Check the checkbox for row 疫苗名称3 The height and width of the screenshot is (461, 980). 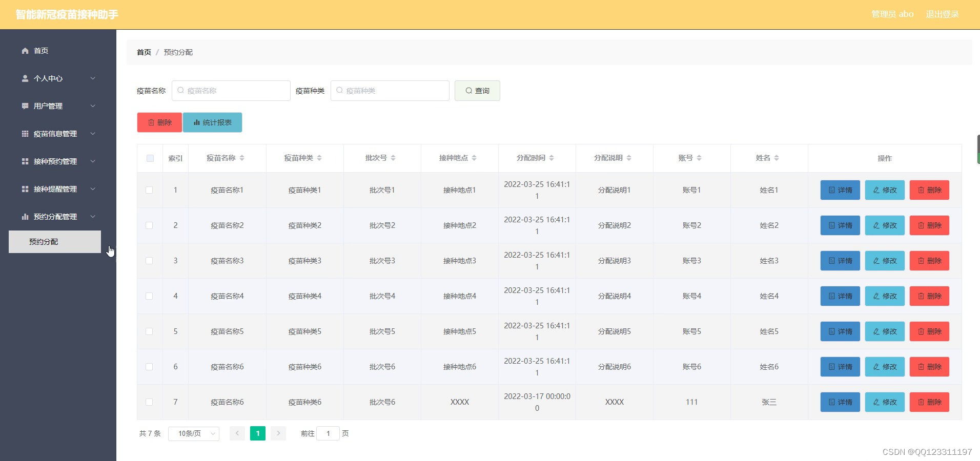tap(149, 261)
